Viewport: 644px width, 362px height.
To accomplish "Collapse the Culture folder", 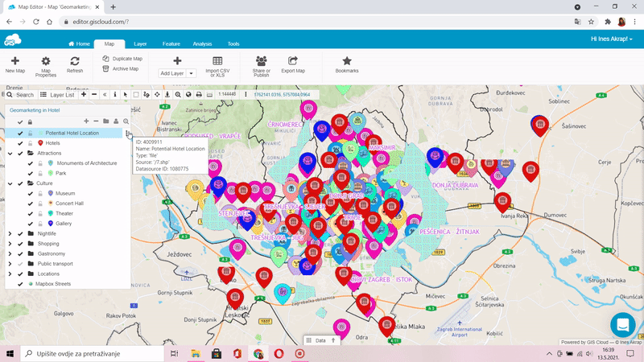I will (10, 183).
